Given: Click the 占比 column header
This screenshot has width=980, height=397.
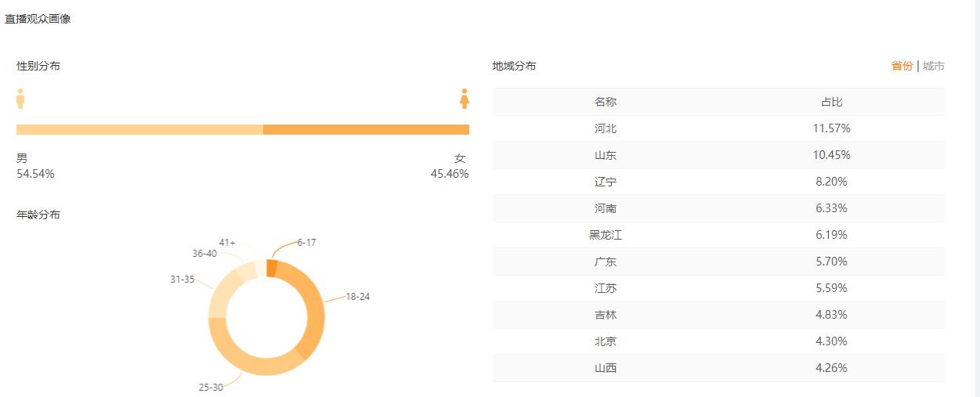Looking at the screenshot, I should [831, 102].
